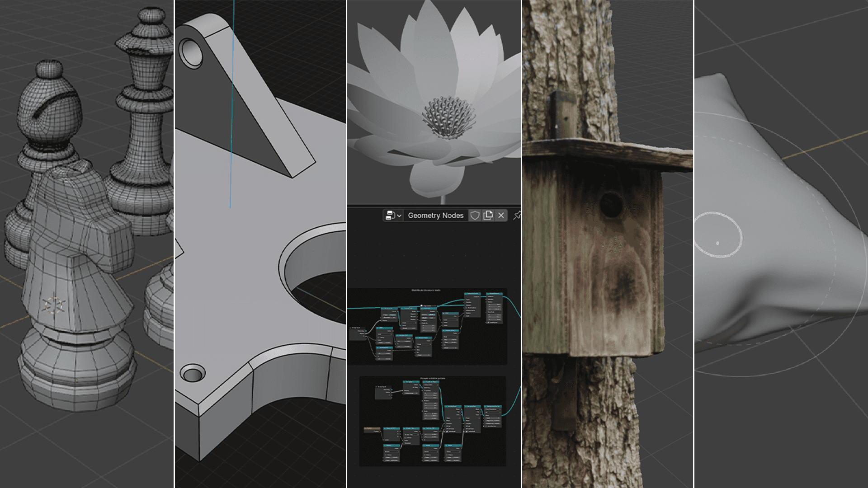Click the upper node frame's title label
The height and width of the screenshot is (488, 868).
coord(425,290)
